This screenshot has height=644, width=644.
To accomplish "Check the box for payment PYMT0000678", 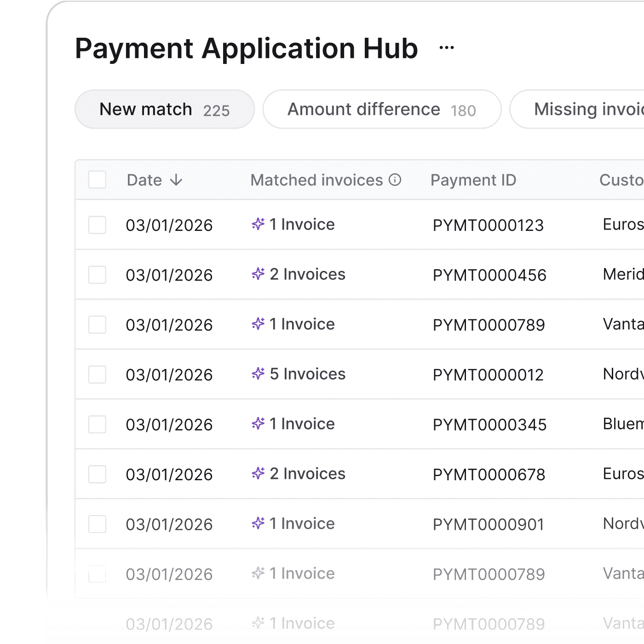I will [x=97, y=474].
